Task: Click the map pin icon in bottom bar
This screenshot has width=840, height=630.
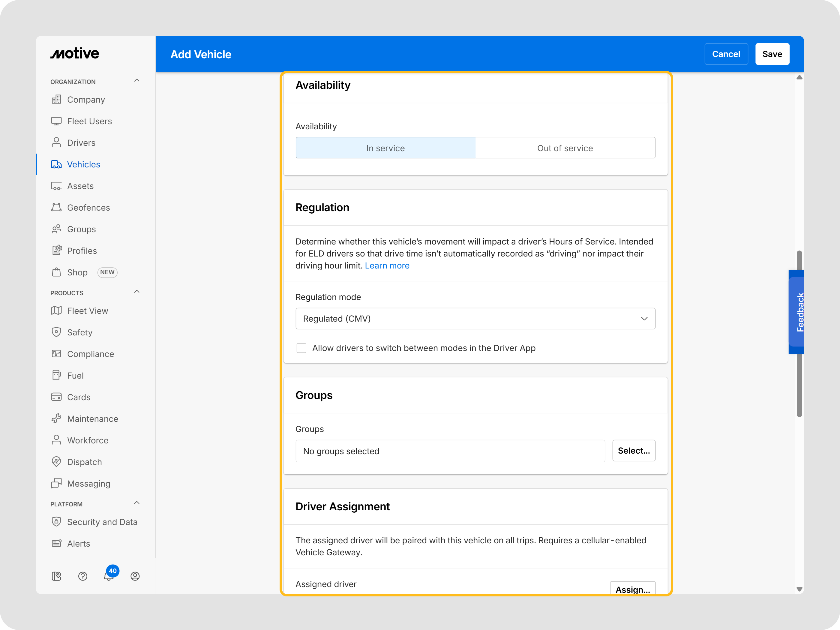Action: 56,576
